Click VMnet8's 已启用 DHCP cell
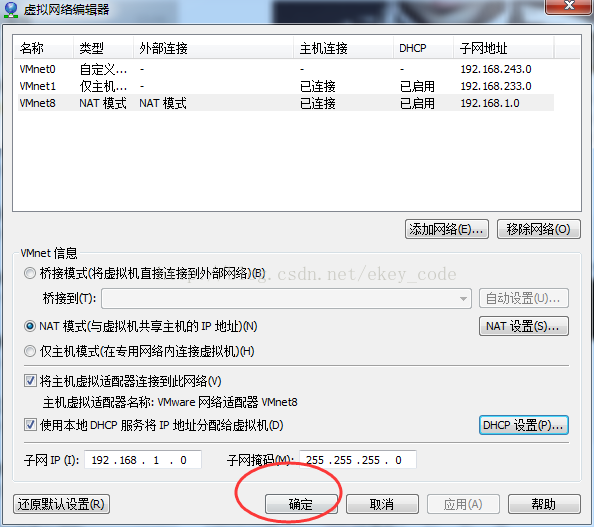 [x=417, y=103]
